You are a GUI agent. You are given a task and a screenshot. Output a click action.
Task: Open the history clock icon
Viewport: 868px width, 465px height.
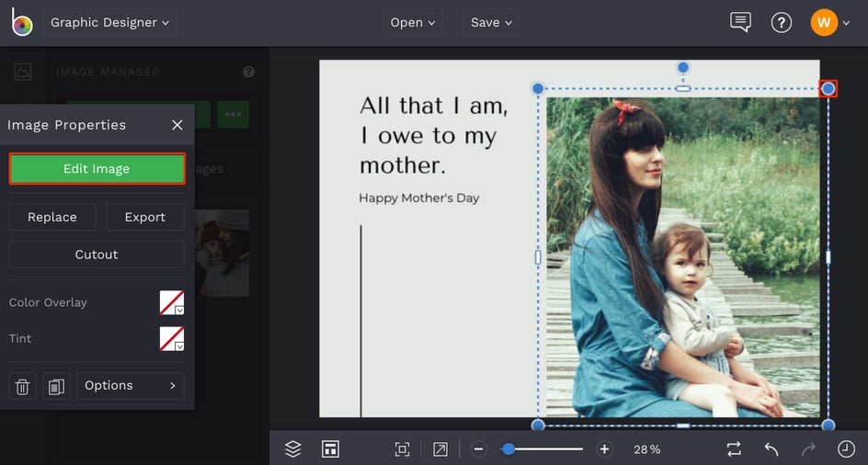(x=846, y=449)
